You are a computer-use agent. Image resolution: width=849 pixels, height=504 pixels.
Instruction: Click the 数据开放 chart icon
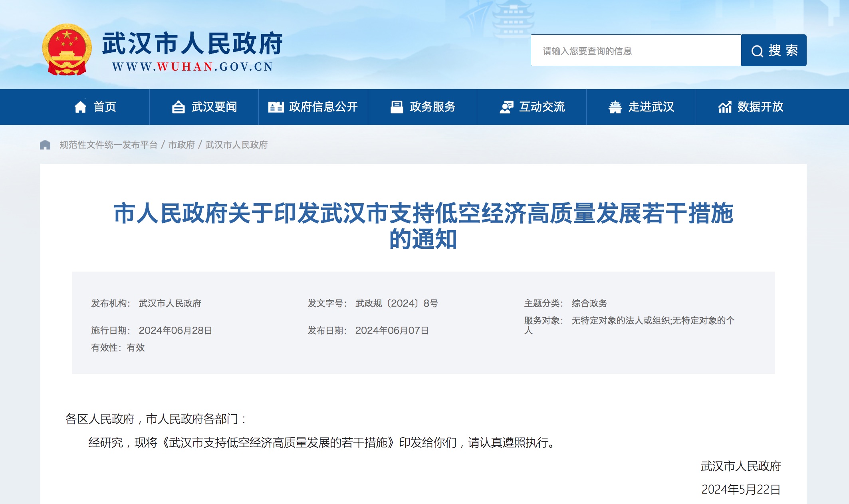[725, 107]
